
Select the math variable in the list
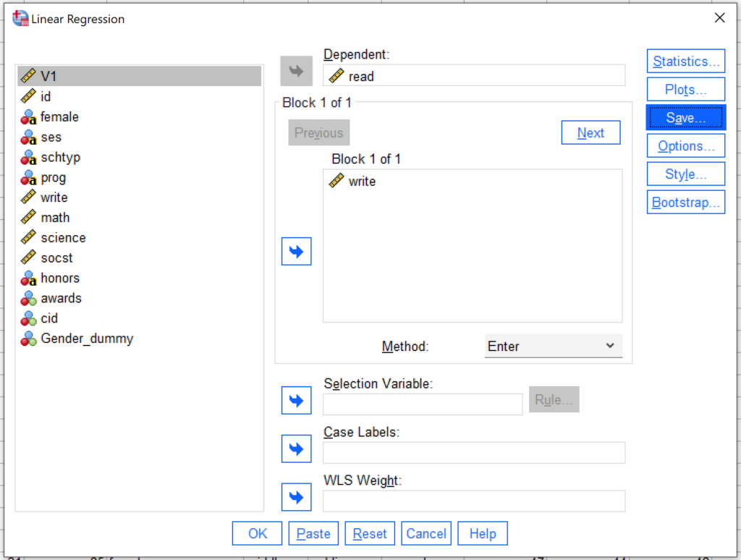(55, 217)
